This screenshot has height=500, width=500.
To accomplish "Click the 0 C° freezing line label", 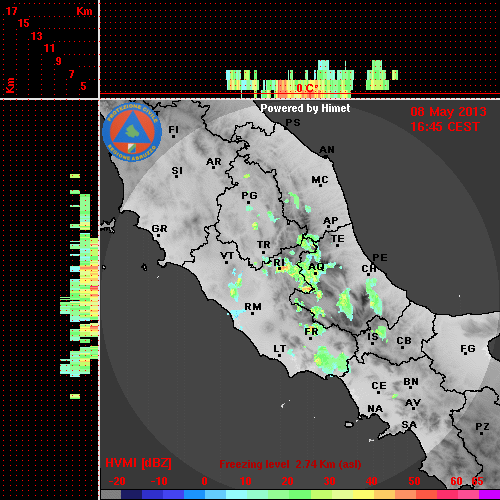I will [x=307, y=88].
